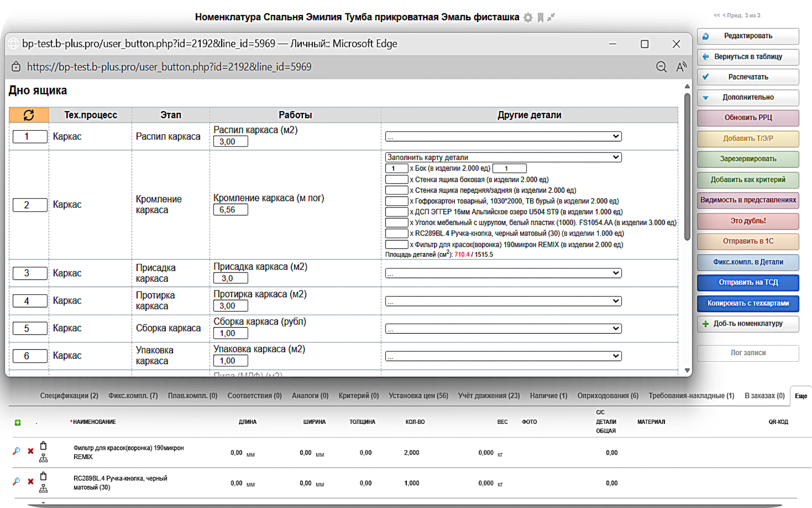The image size is (812, 508).
Task: Click the gear icon next to page title
Action: (528, 17)
